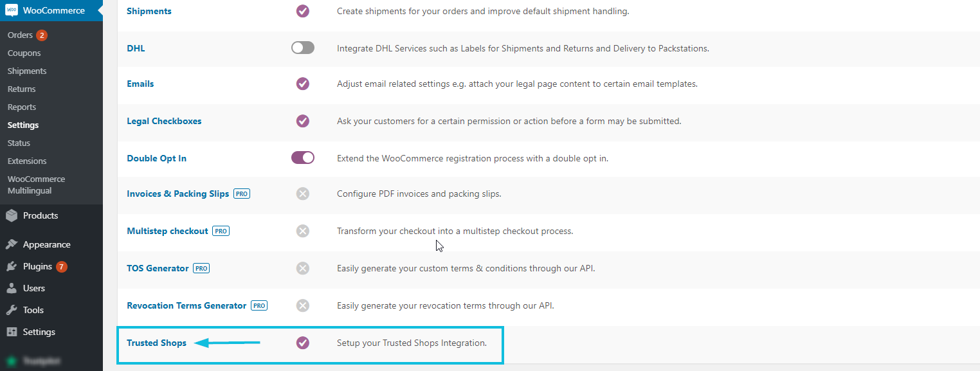The height and width of the screenshot is (371, 980).
Task: Click the Products box icon
Action: [x=12, y=215]
